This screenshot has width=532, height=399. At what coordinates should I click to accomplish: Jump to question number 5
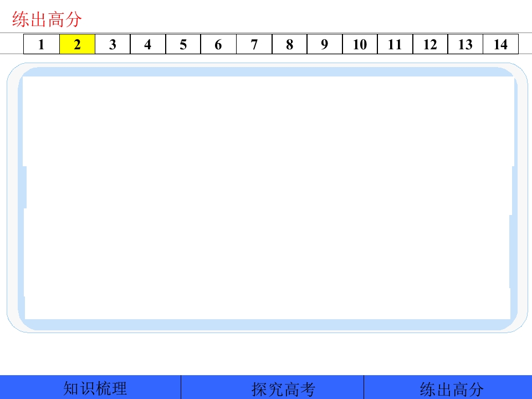pyautogui.click(x=183, y=44)
